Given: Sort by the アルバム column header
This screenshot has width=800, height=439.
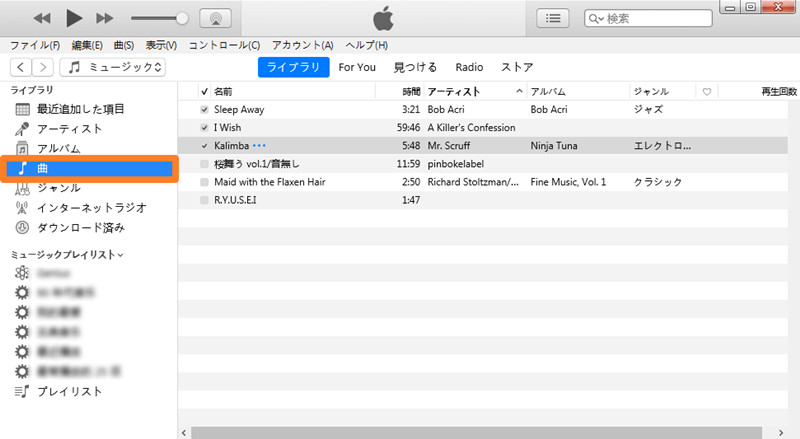Looking at the screenshot, I should [547, 91].
